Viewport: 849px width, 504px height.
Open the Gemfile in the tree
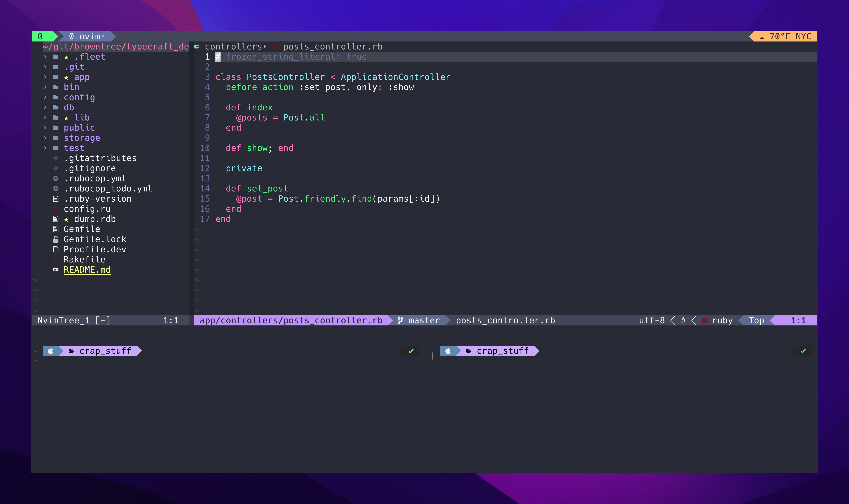tap(82, 229)
